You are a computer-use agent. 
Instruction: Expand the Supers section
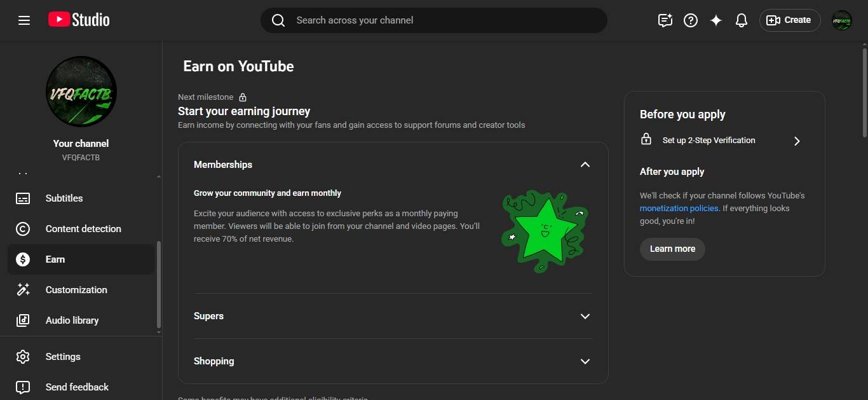pos(585,316)
